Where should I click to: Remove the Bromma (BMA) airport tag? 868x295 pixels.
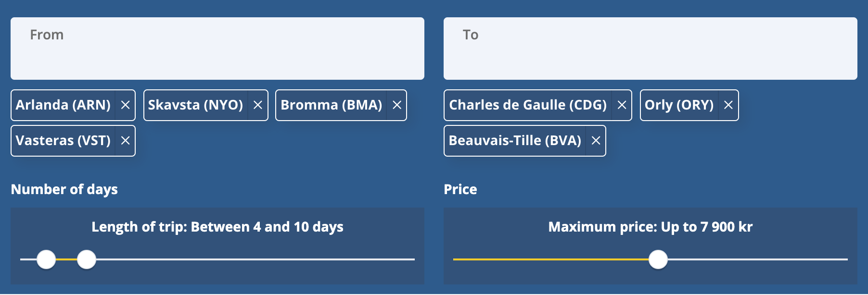396,105
